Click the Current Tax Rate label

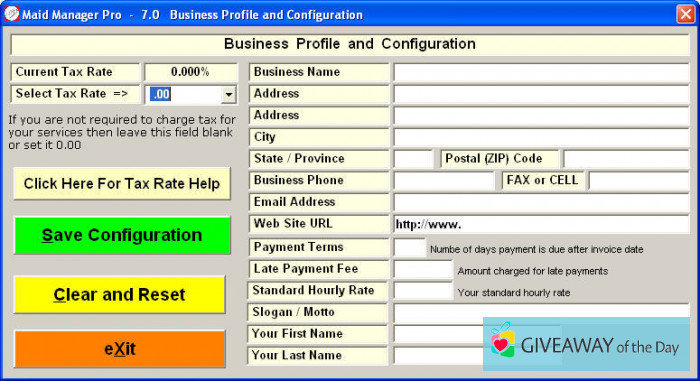75,72
